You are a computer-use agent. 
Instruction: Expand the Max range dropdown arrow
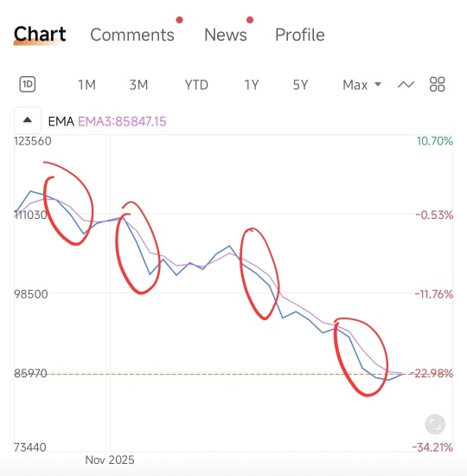coord(378,84)
